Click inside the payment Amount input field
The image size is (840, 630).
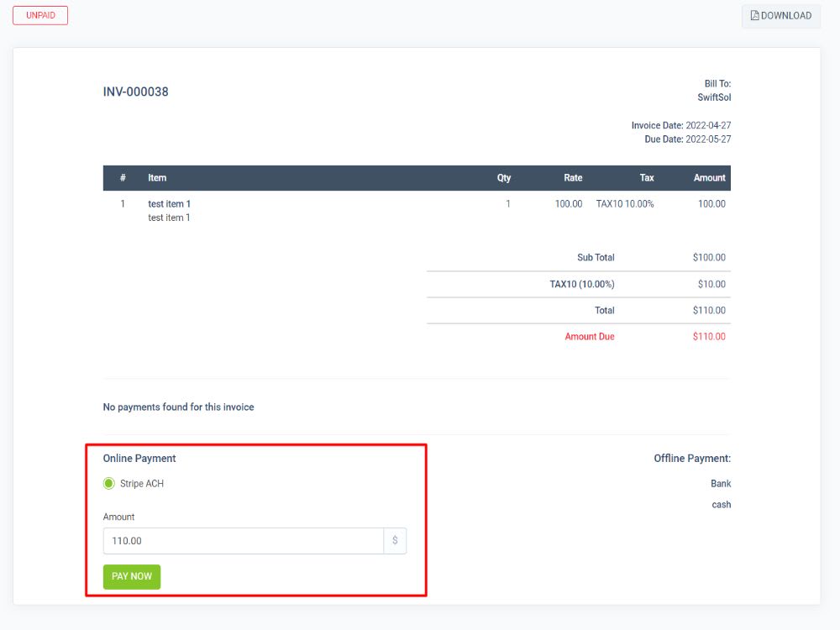pyautogui.click(x=244, y=540)
